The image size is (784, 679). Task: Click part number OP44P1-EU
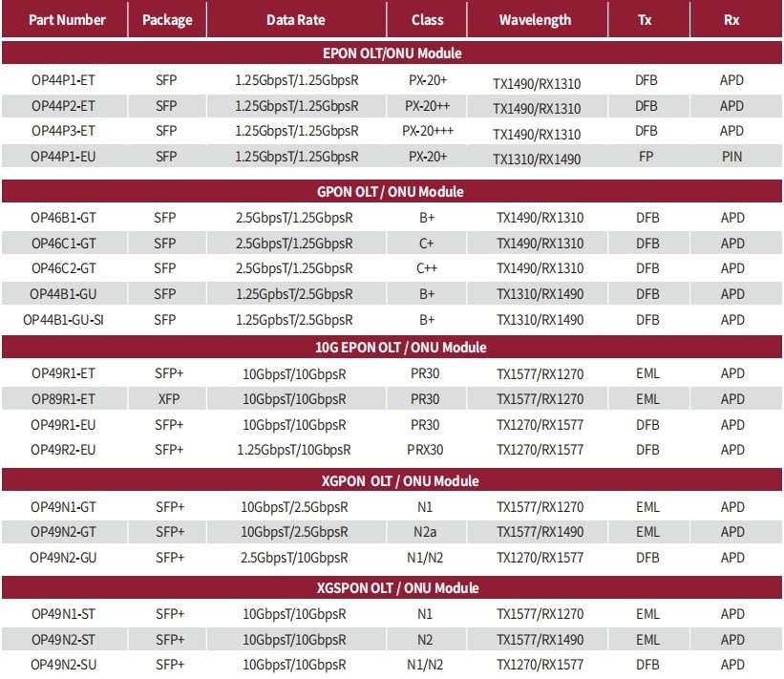63,157
